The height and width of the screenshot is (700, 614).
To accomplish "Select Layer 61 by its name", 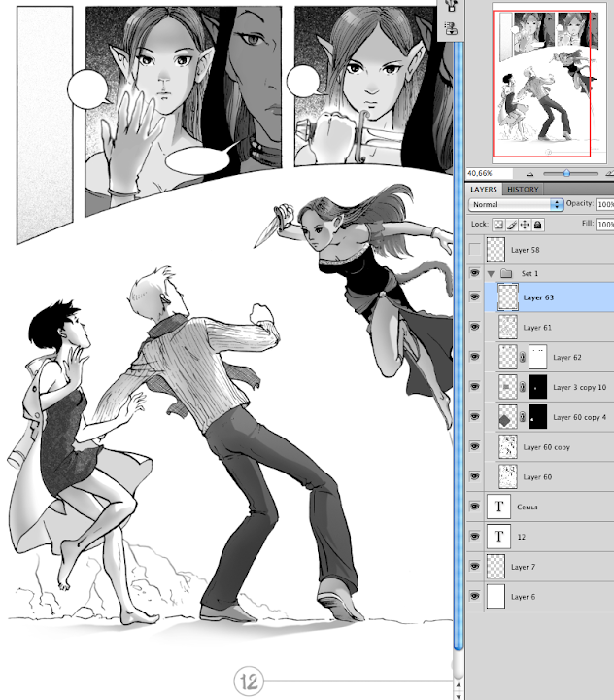I will pos(537,328).
